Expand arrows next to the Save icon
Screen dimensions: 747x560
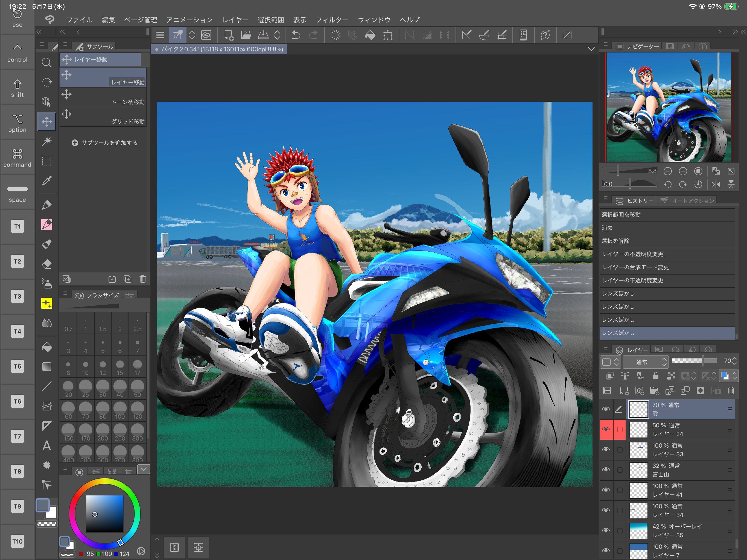[x=277, y=35]
